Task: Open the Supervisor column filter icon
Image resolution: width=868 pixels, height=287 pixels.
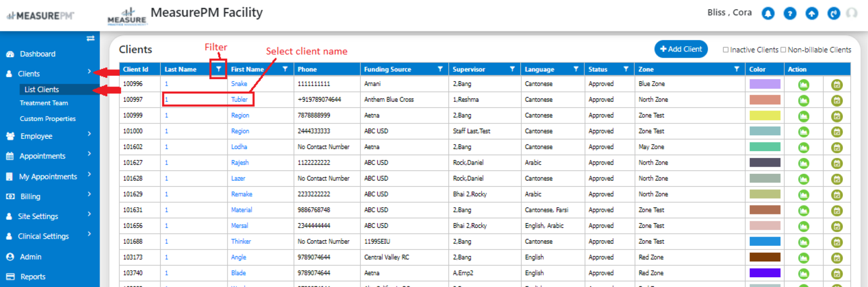Action: pos(512,69)
